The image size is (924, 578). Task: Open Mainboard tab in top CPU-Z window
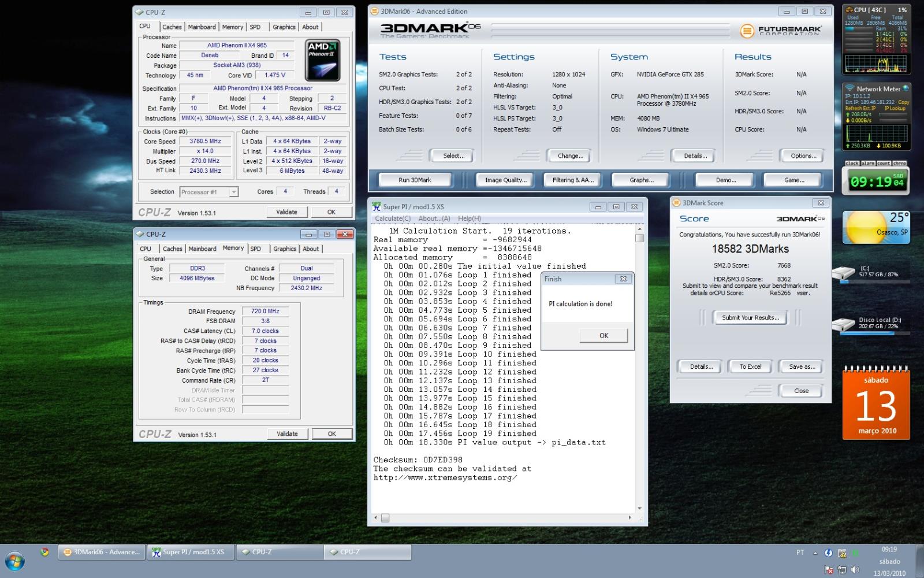click(x=202, y=27)
